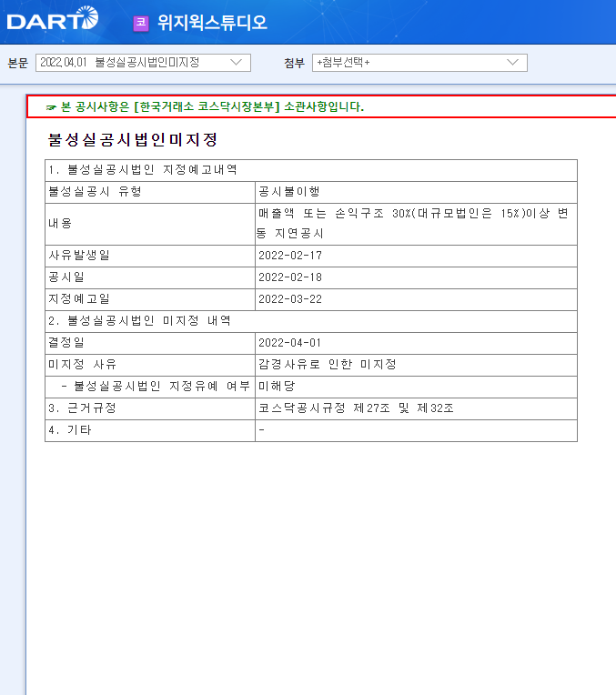
Task: Click the 불성실공시 유형 label cell
Action: [150, 192]
